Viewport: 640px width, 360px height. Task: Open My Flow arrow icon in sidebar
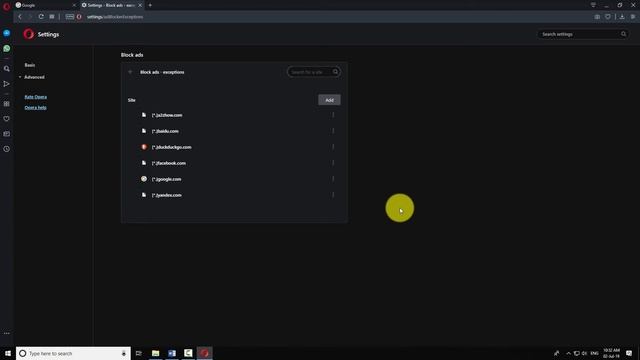coord(7,84)
